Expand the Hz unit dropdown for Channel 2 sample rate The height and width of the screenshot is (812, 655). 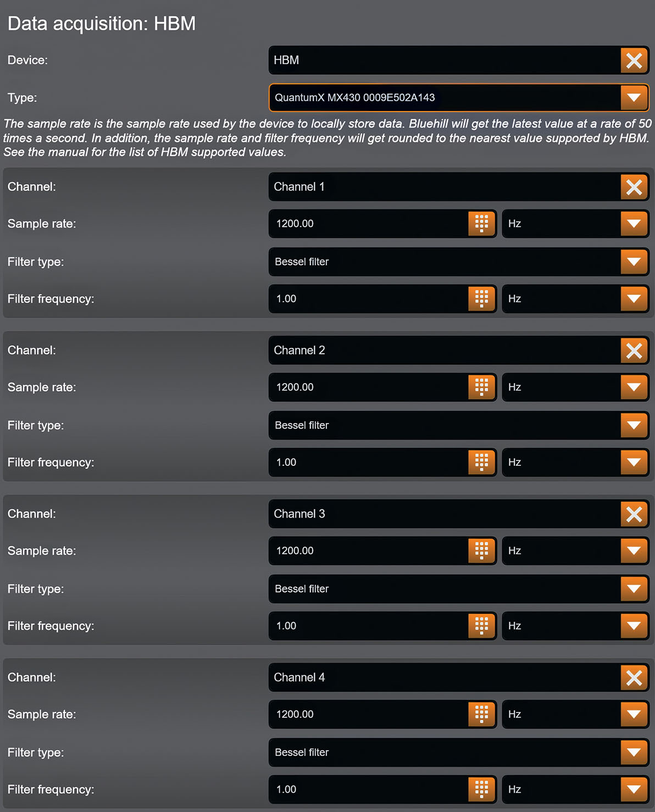tap(634, 387)
